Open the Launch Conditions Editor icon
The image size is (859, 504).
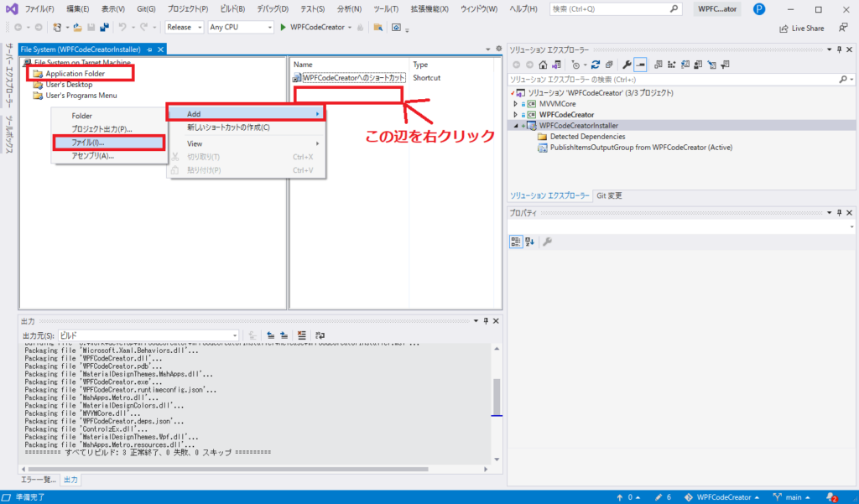click(x=726, y=65)
